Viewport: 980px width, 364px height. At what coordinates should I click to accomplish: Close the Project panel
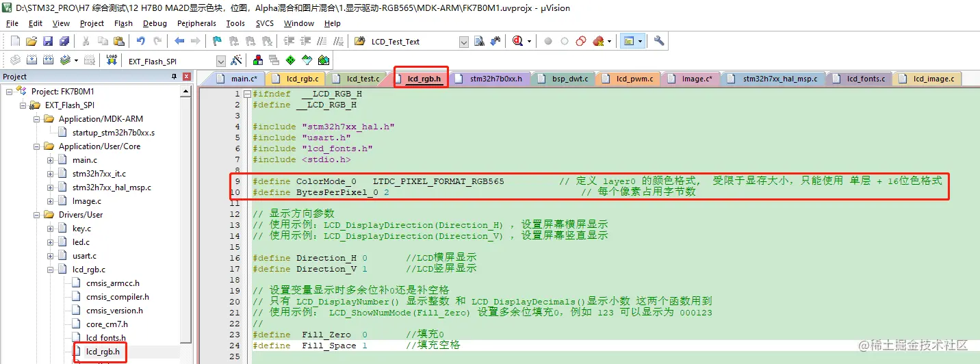pos(185,77)
